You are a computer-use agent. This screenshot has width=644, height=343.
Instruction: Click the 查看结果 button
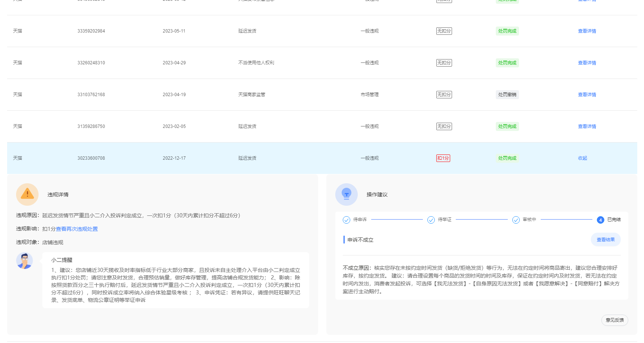pyautogui.click(x=606, y=240)
